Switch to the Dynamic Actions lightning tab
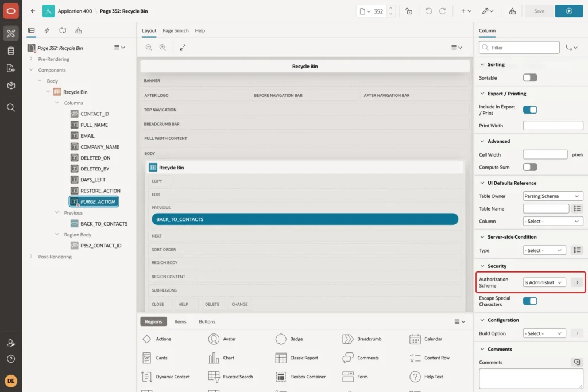This screenshot has height=392, width=588. coord(47,30)
